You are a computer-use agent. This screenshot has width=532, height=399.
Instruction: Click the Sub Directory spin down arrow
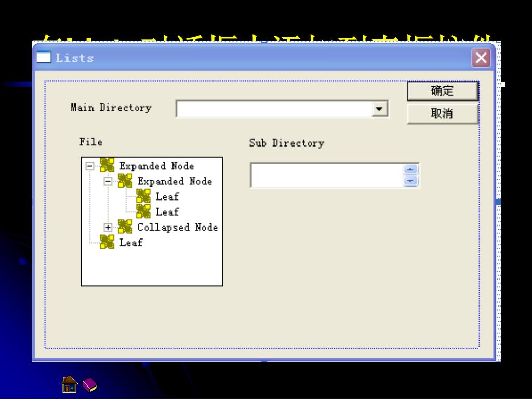pyautogui.click(x=410, y=181)
